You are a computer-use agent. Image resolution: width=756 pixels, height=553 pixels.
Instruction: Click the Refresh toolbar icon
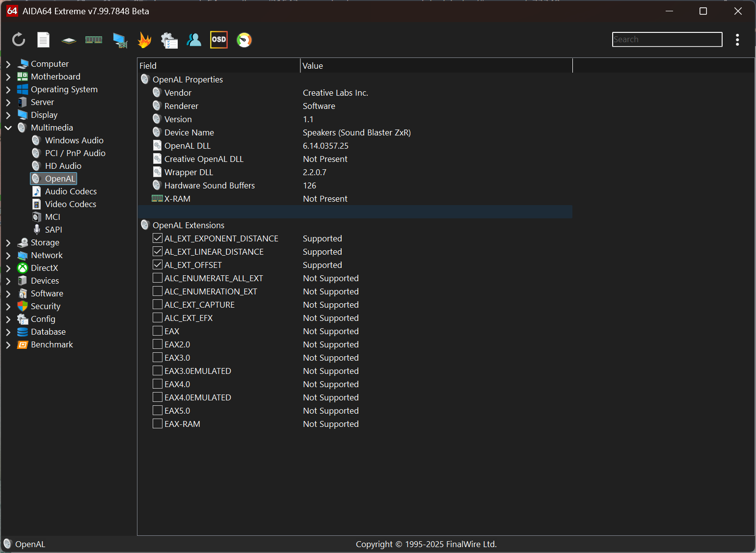pyautogui.click(x=19, y=40)
